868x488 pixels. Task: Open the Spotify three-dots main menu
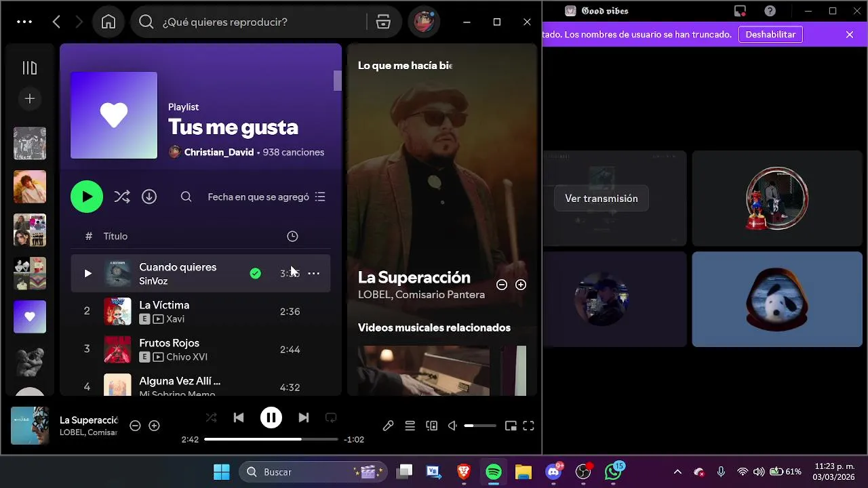pos(24,22)
